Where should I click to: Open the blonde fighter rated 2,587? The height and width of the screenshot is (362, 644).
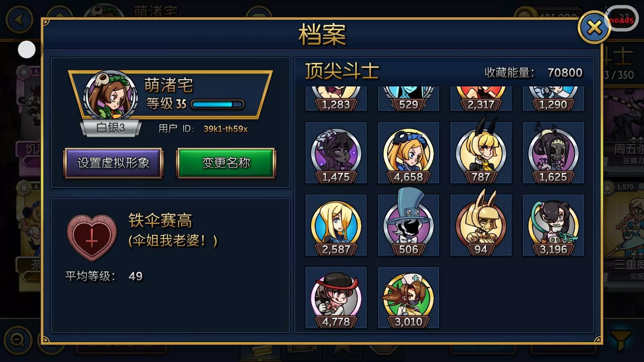(x=336, y=225)
